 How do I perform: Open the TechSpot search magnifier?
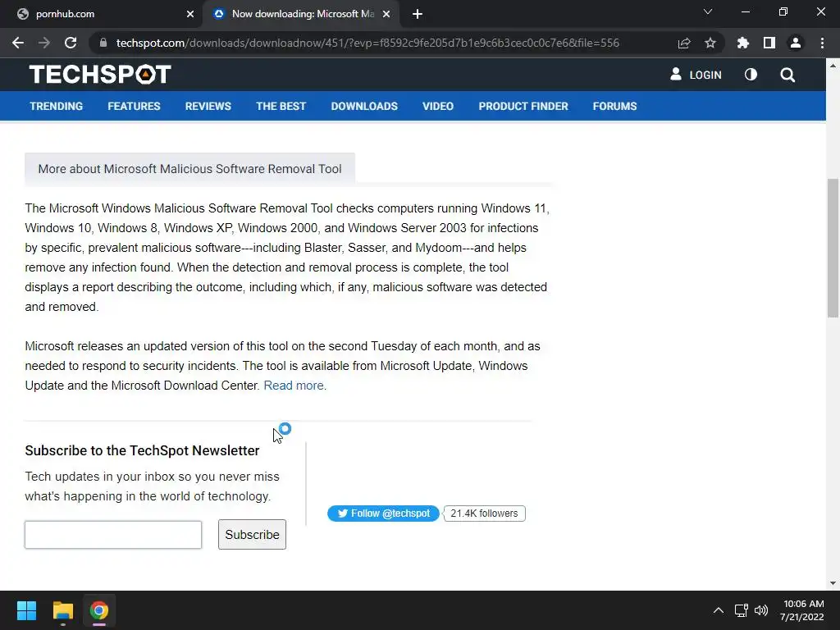click(x=787, y=75)
